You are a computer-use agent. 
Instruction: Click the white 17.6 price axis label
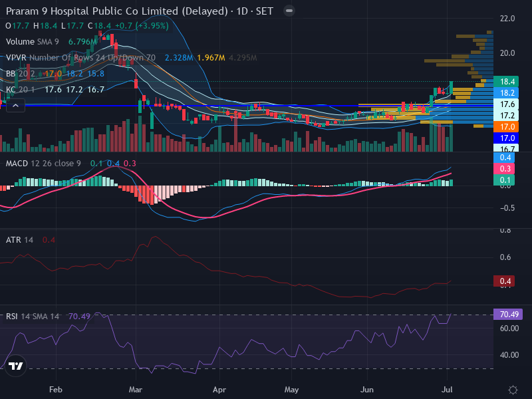[x=506, y=104]
